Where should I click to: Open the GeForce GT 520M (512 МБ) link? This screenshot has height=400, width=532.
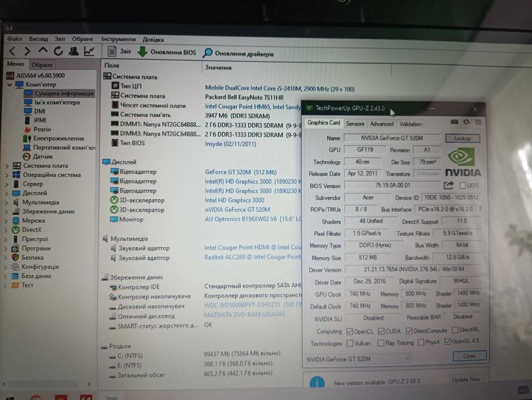(x=240, y=172)
